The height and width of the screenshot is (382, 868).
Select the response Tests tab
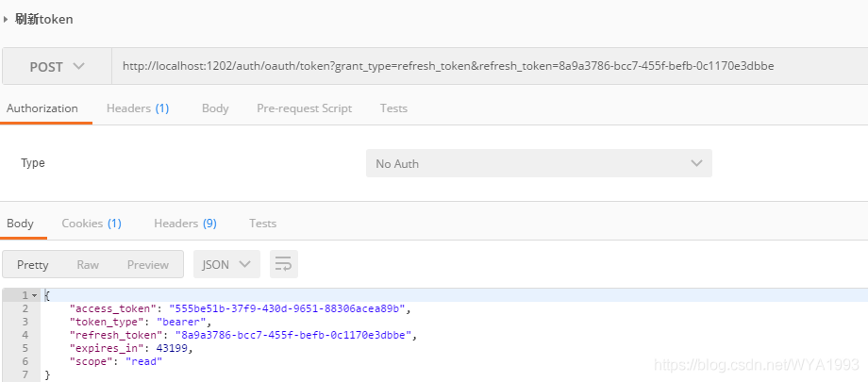(x=262, y=224)
